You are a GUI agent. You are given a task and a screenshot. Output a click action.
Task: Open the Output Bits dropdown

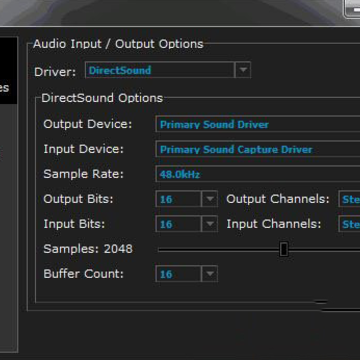187,199
